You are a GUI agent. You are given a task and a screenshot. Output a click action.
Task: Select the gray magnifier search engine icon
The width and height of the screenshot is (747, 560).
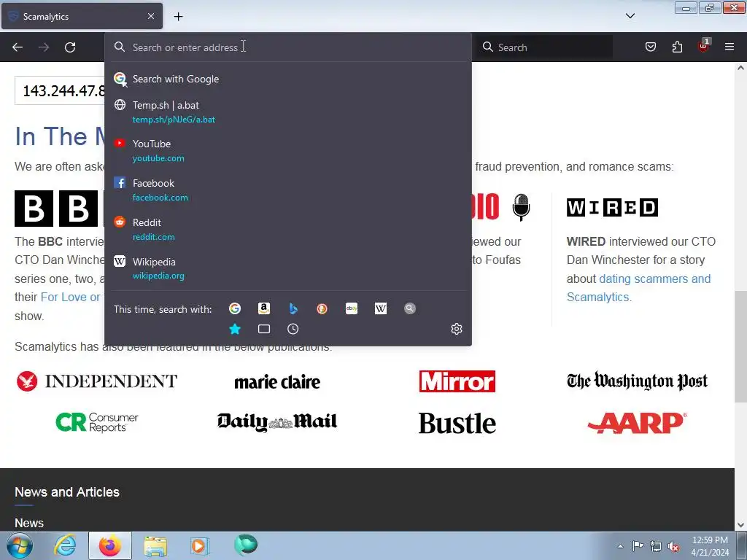tap(410, 308)
